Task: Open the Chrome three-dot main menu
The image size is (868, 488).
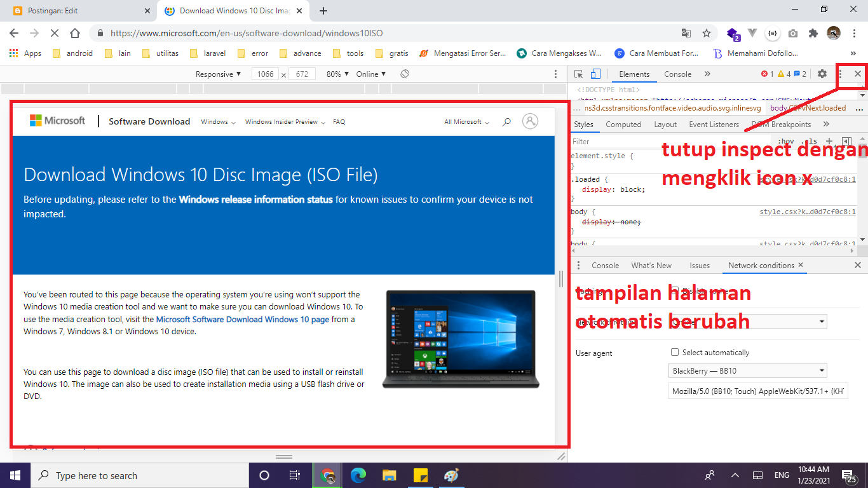Action: pyautogui.click(x=853, y=33)
